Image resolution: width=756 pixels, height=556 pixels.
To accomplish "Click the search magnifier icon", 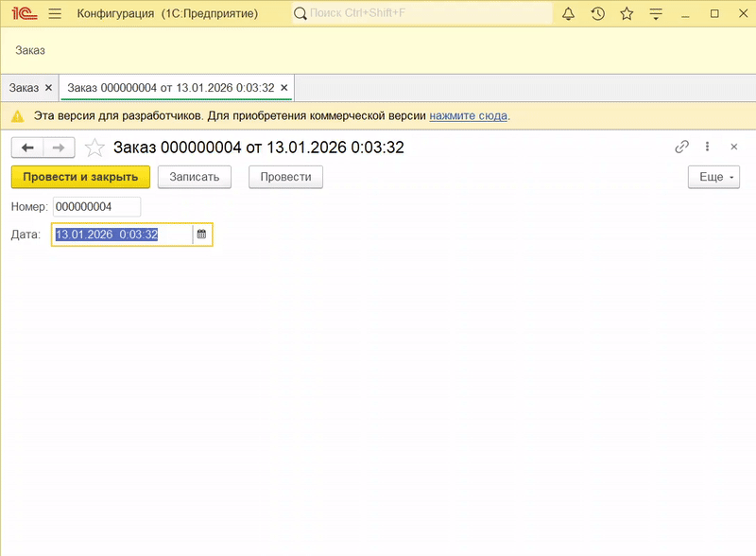I will [x=300, y=13].
